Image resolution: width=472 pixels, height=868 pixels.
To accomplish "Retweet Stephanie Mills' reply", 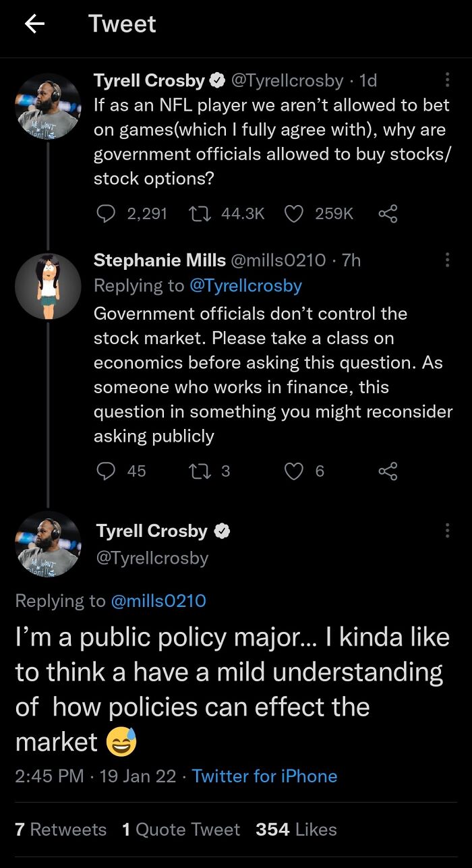I will [199, 471].
